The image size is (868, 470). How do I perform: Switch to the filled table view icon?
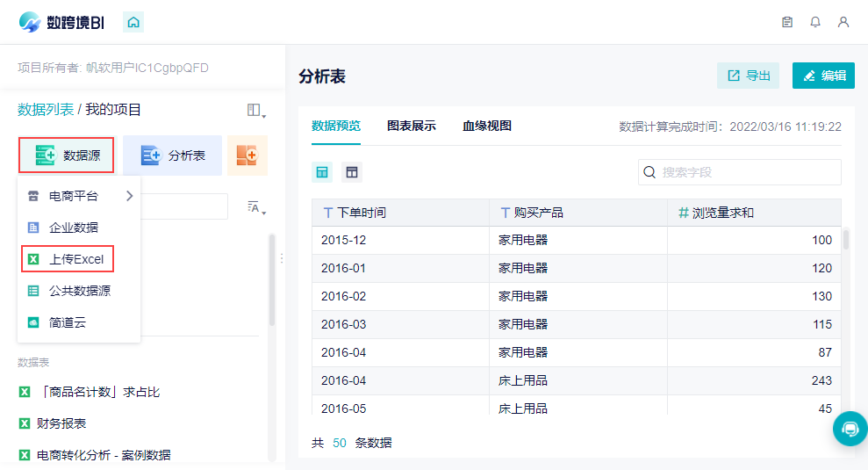[323, 172]
